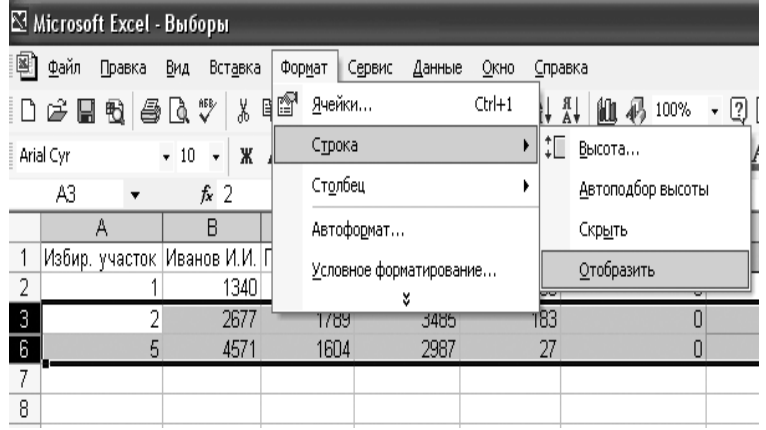Image resolution: width=766 pixels, height=430 pixels.
Task: Click cell containing 2677
Action: [212, 320]
